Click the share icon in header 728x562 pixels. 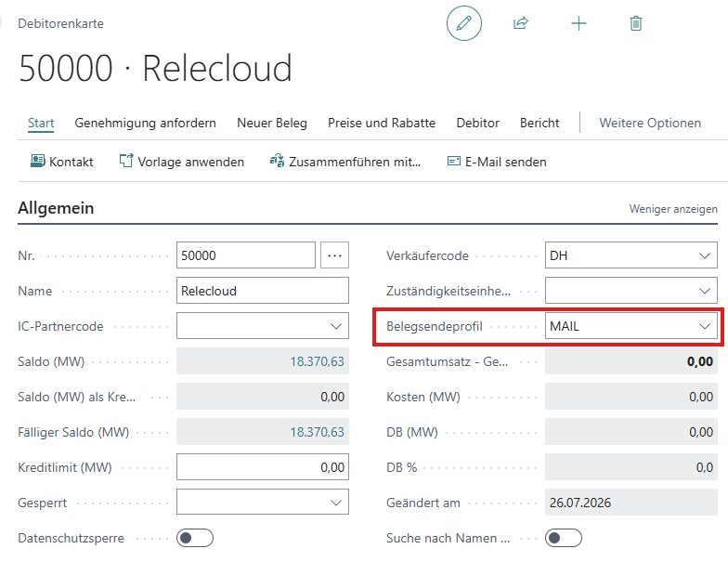[x=520, y=22]
